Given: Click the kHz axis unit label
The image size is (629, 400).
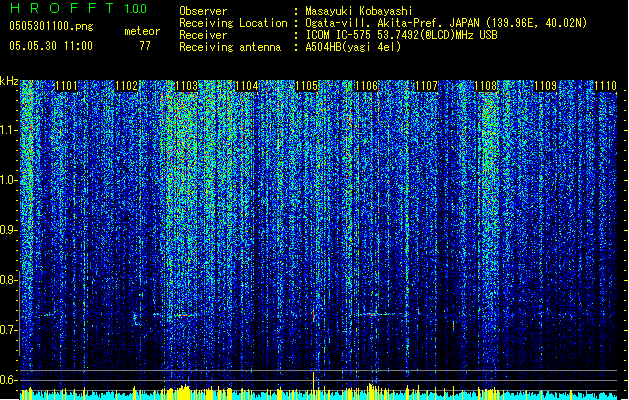Looking at the screenshot, I should tap(9, 81).
